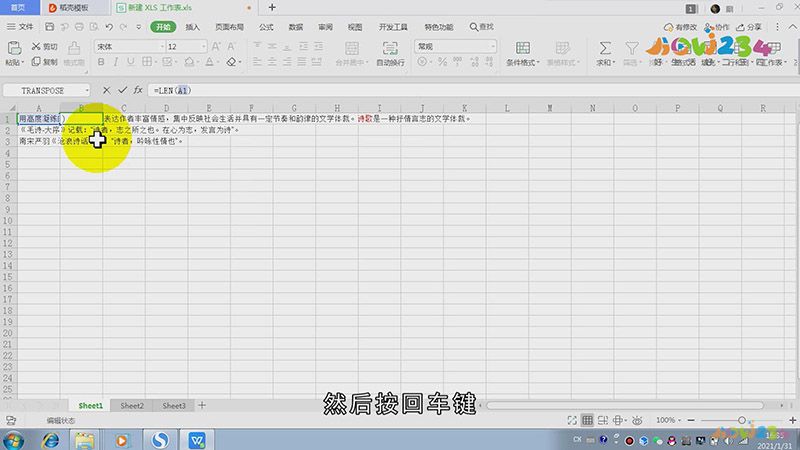Viewport: 800px width, 450px height.
Task: Open the TRANSPOSE name box dropdown
Action: pyautogui.click(x=87, y=90)
